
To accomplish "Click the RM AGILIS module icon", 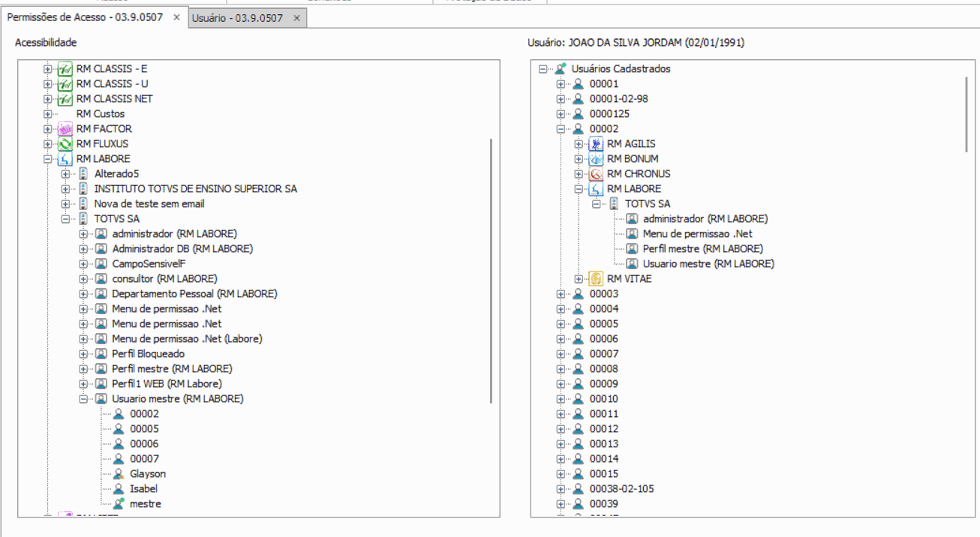I will (x=596, y=144).
